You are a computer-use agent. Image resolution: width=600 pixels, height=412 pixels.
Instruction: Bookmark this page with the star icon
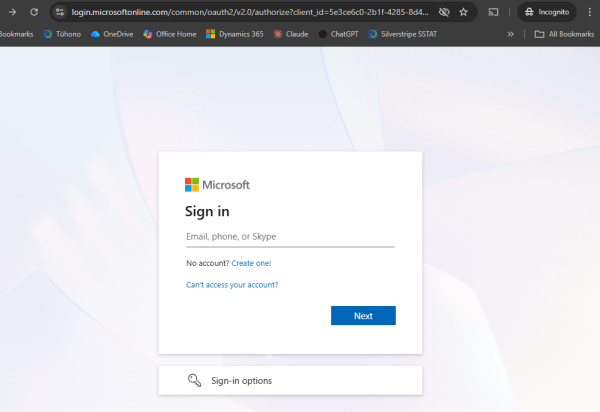coord(463,12)
